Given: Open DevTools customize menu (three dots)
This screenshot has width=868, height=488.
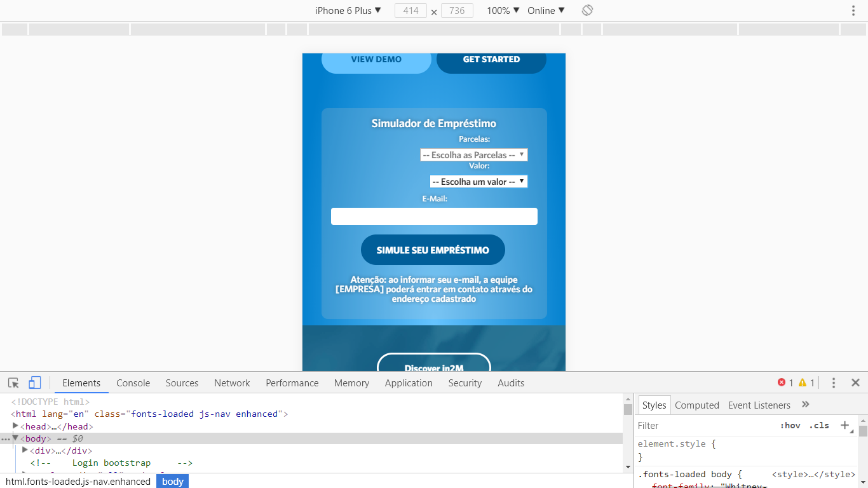Looking at the screenshot, I should (x=834, y=383).
